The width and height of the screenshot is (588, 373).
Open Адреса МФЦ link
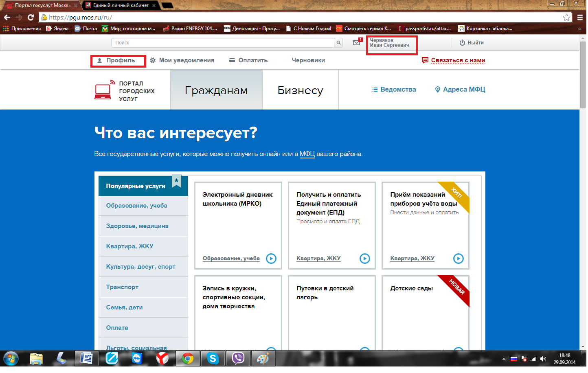coord(461,90)
